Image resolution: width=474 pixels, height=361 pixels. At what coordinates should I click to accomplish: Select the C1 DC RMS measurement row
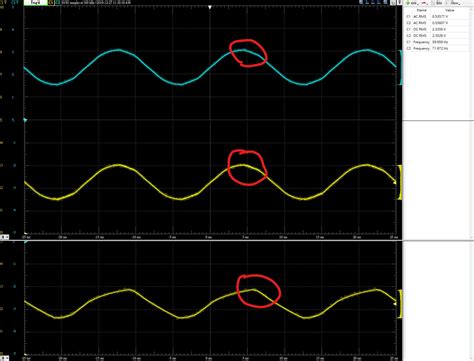[x=437, y=29]
